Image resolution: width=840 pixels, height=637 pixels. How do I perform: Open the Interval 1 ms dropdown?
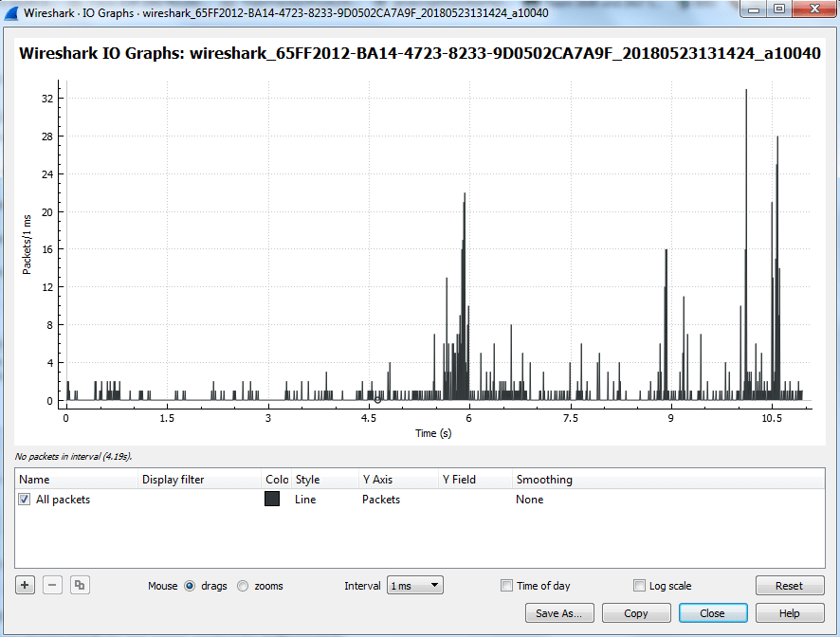pyautogui.click(x=414, y=586)
